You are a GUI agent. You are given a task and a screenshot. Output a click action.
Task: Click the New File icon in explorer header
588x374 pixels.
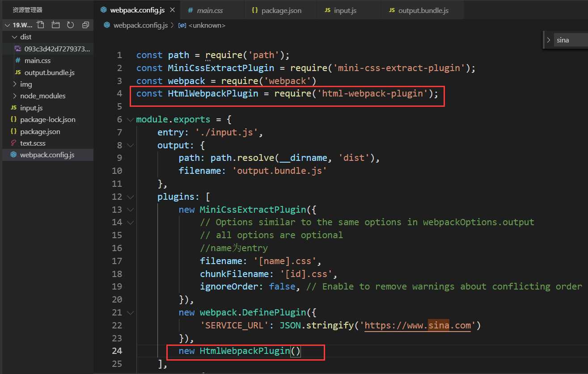pos(41,25)
